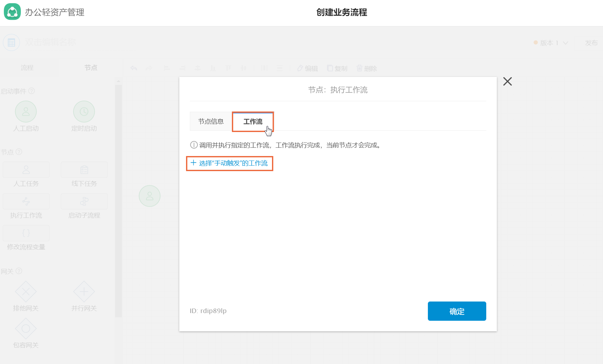Open the 版本 1 dropdown
Screen dimensions: 603x364
click(551, 43)
